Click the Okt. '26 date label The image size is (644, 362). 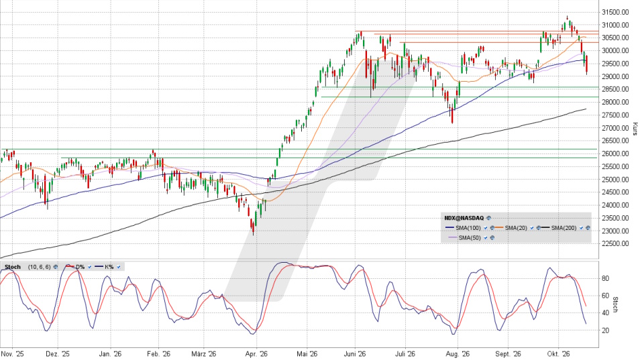pos(559,354)
